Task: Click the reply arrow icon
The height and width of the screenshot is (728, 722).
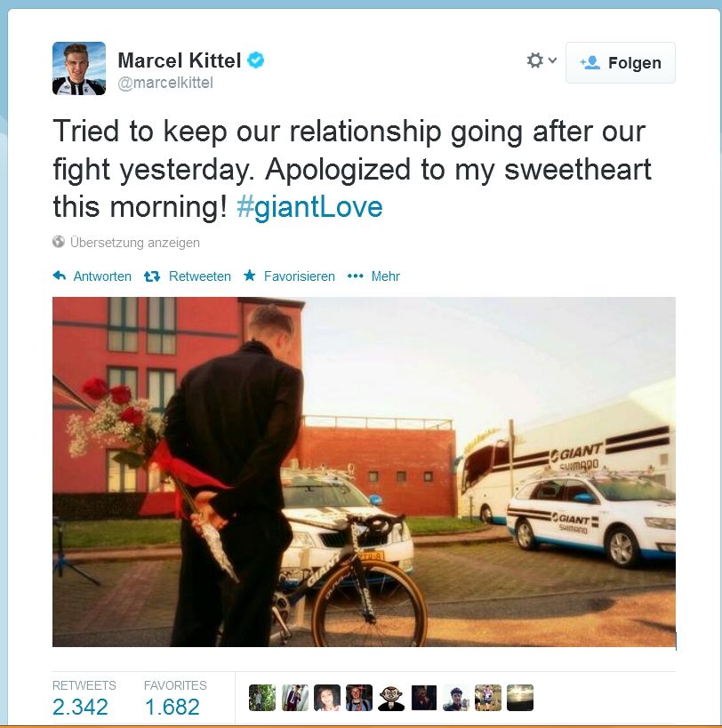Action: coord(60,276)
